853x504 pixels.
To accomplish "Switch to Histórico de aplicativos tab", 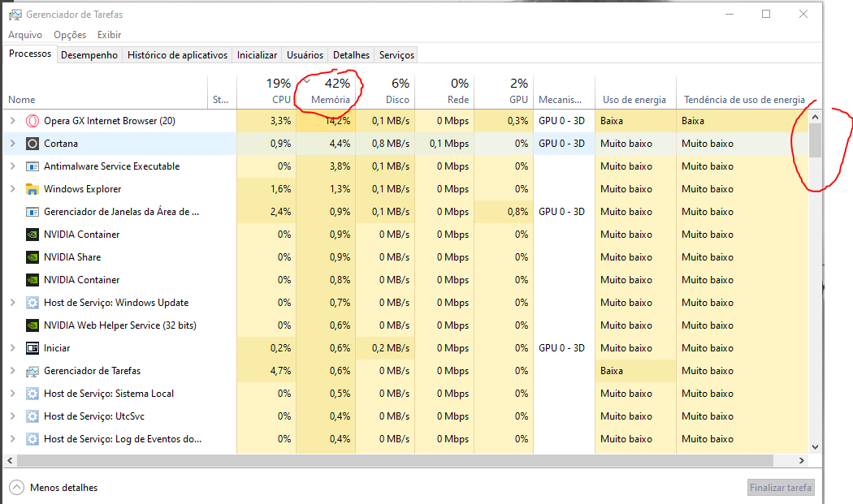I will [177, 55].
